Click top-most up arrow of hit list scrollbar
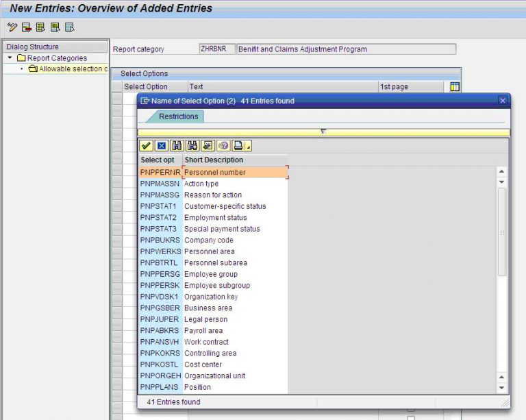526x420 pixels. [x=501, y=172]
